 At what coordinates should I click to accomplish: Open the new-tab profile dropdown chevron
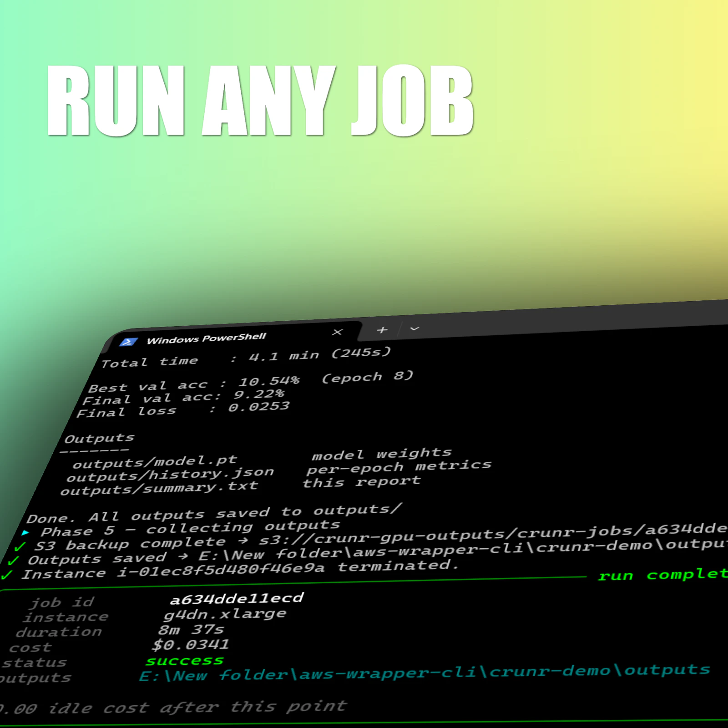415,328
